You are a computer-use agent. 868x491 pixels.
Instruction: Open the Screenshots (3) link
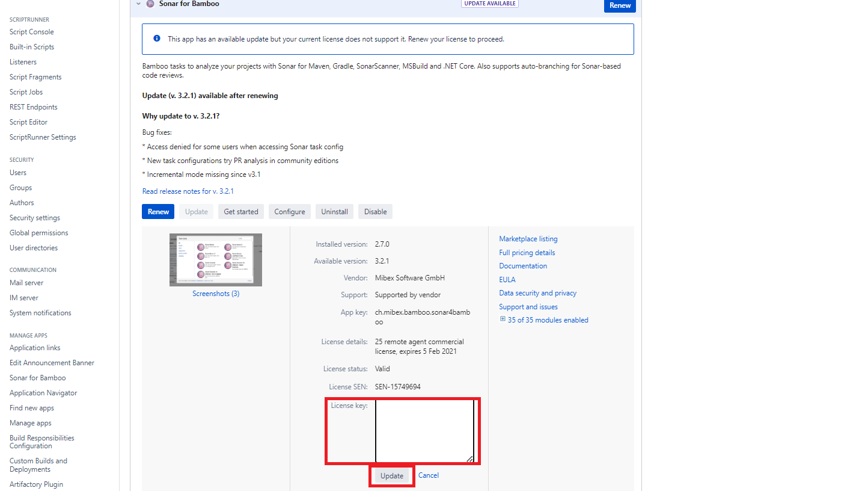point(216,294)
